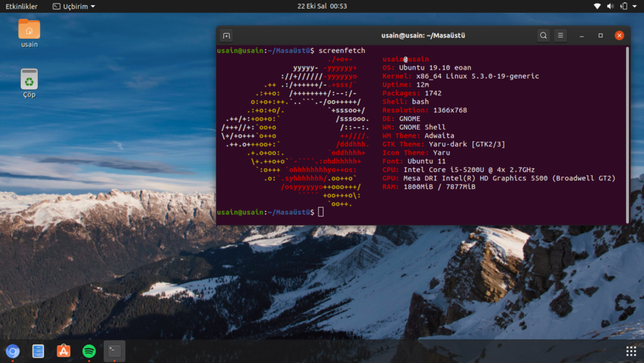
Task: Open Ubuntu Software from the dock
Action: pyautogui.click(x=64, y=351)
